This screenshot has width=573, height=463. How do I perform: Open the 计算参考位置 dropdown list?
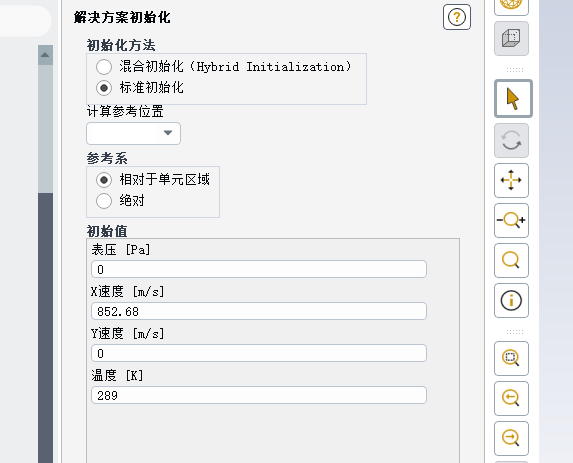pos(133,133)
